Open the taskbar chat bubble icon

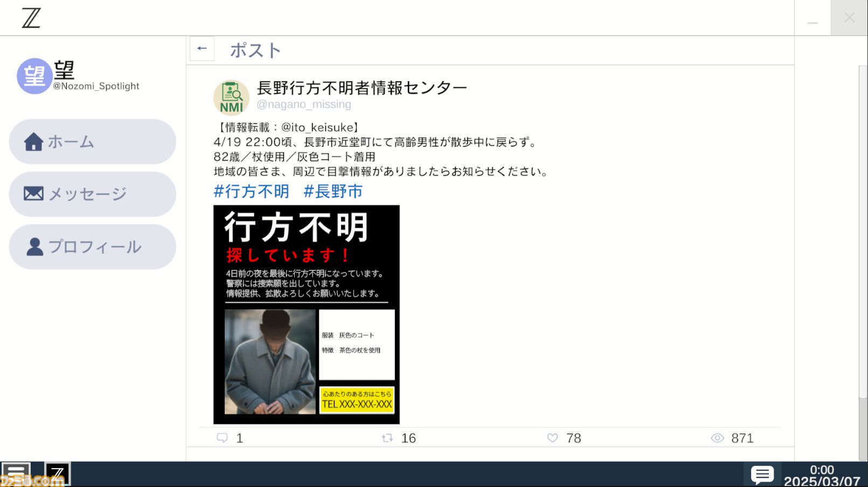point(762,475)
